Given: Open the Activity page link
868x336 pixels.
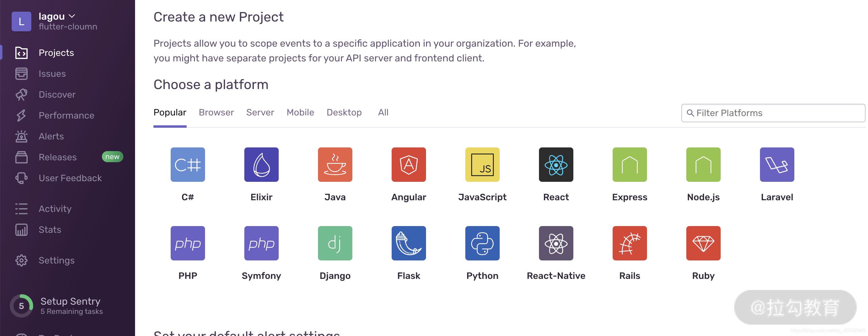Looking at the screenshot, I should [55, 209].
